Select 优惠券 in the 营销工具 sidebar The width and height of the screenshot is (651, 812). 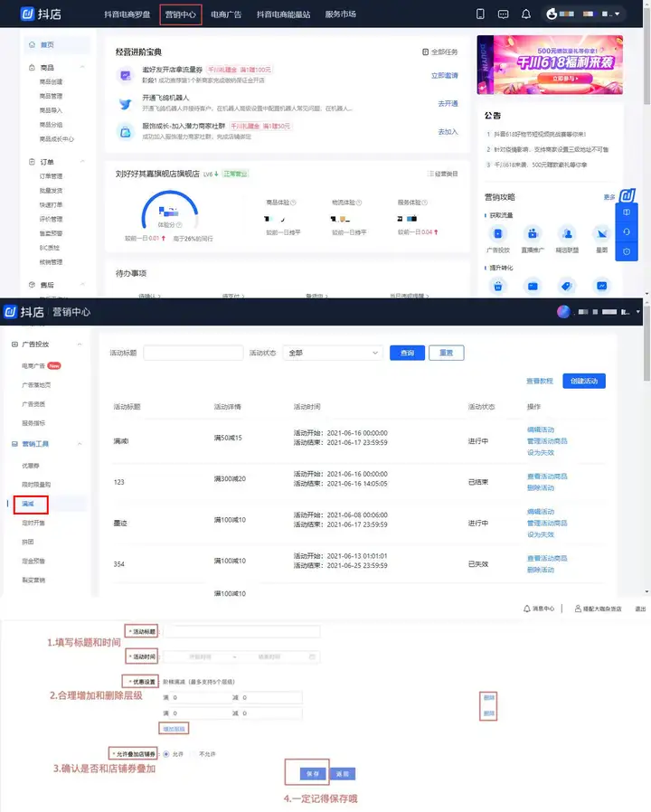point(31,466)
